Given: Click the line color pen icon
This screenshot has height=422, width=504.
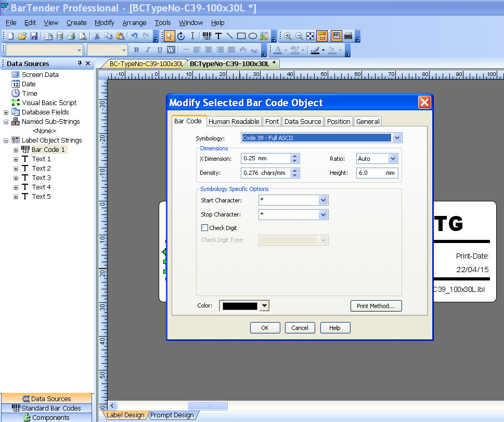Looking at the screenshot, I should pos(315,50).
